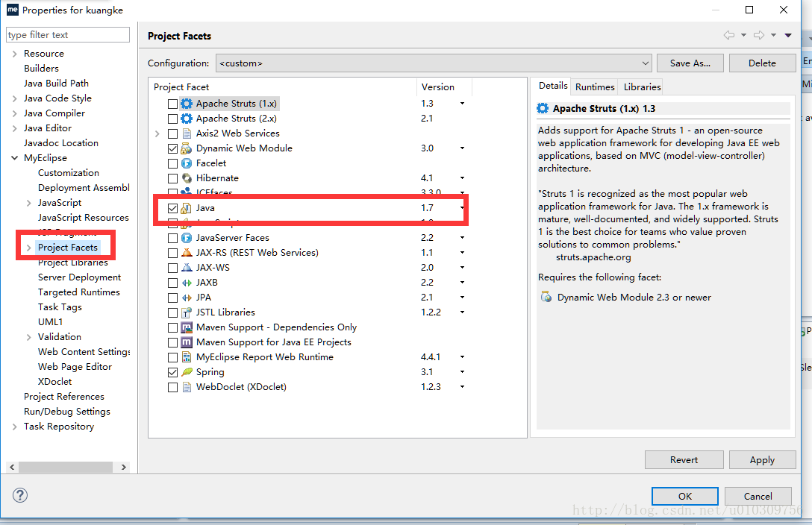The width and height of the screenshot is (812, 525).
Task: Expand the Resource tree node
Action: tap(14, 54)
